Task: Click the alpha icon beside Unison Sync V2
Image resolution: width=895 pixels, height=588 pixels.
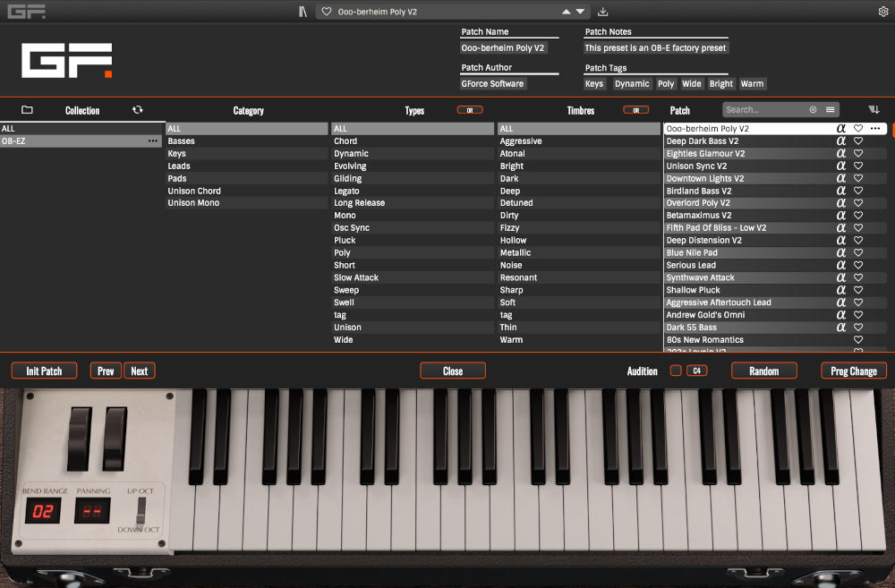Action: click(x=840, y=166)
